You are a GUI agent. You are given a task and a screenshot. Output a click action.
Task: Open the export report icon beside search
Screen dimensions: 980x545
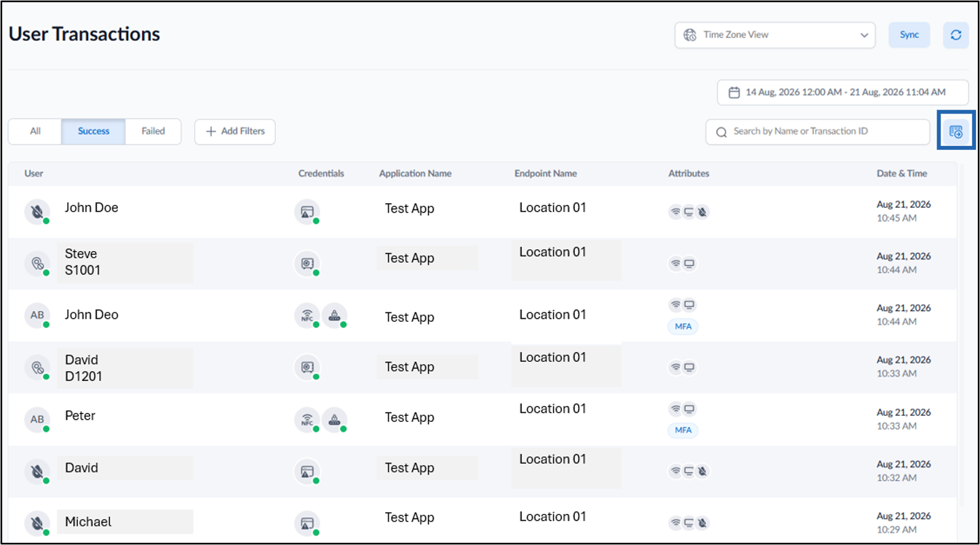tap(956, 132)
